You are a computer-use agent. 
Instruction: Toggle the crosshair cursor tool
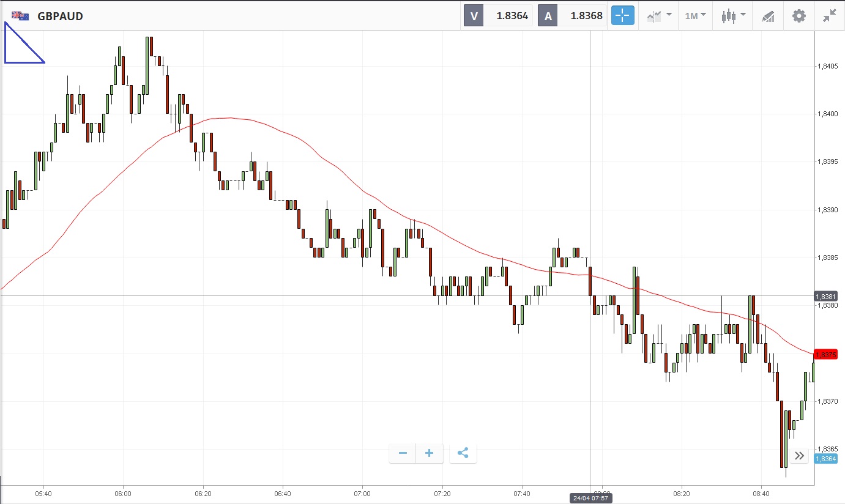tap(622, 16)
